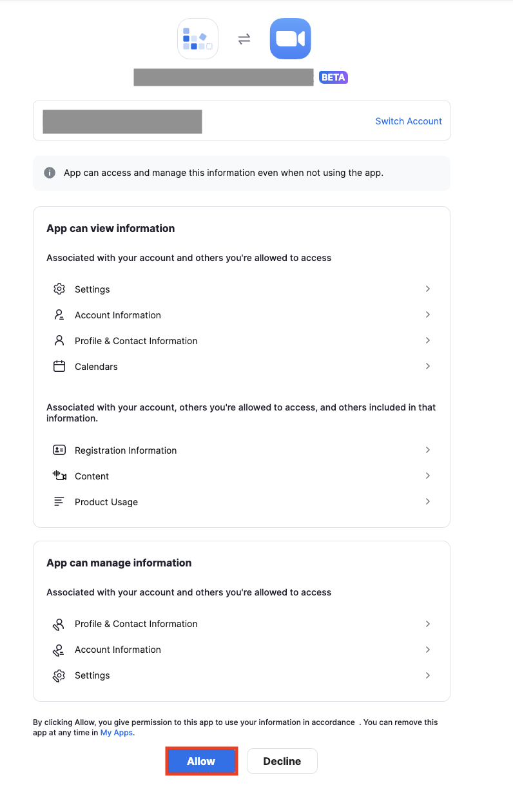Click the Allow button

tap(202, 761)
